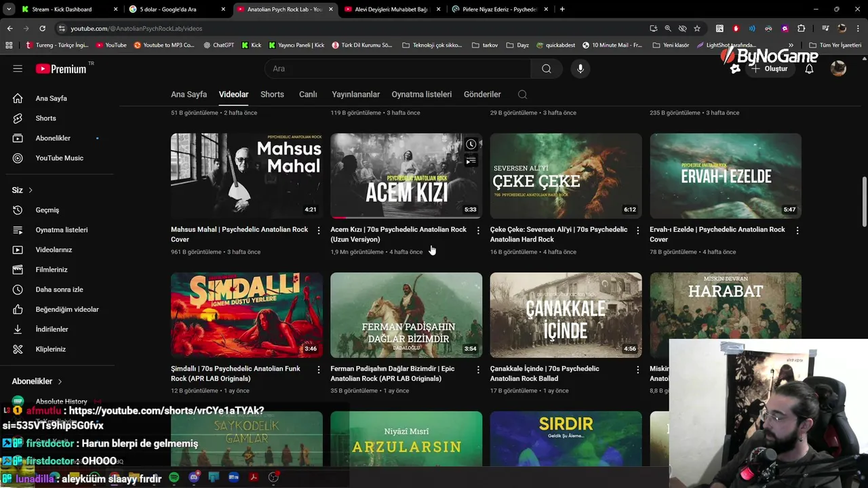
Task: Search within the channel using the magnifier icon
Action: tap(522, 94)
